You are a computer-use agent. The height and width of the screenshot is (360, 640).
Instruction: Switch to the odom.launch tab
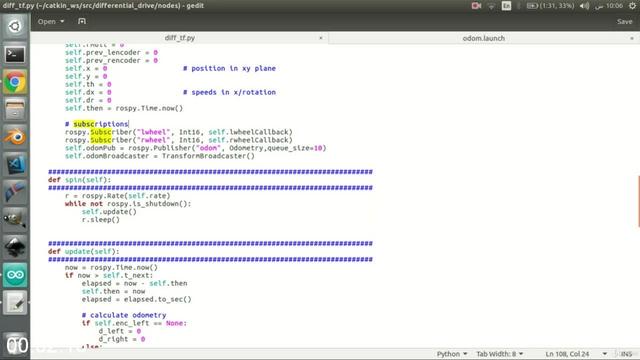[x=483, y=38]
